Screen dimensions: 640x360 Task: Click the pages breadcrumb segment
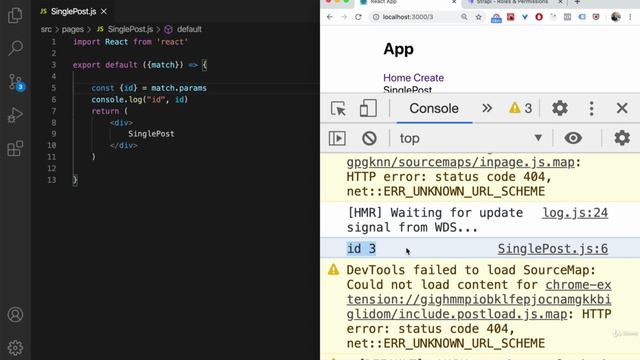tap(73, 29)
